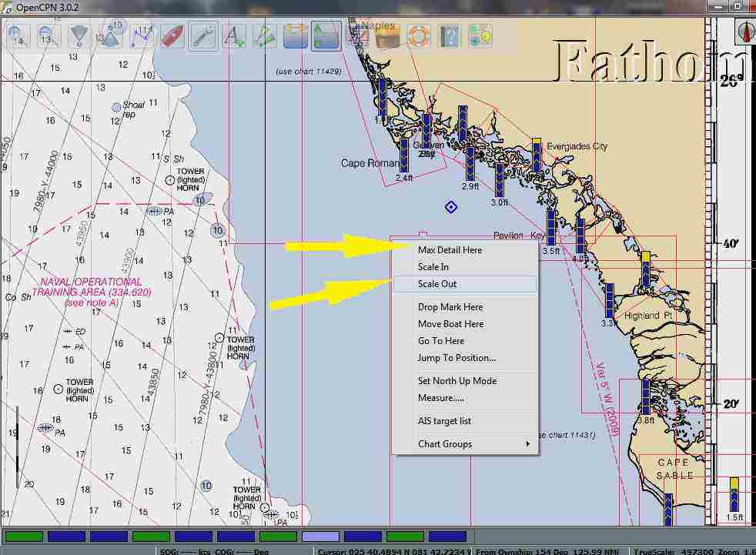The width and height of the screenshot is (756, 555).
Task: Click the compass icon in top-right corner
Action: tap(746, 32)
